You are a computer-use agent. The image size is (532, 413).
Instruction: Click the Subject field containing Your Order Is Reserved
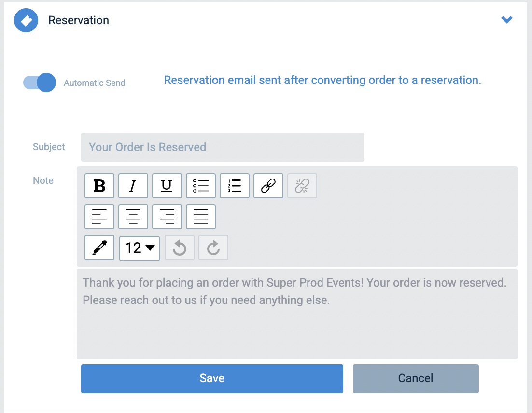coord(223,147)
